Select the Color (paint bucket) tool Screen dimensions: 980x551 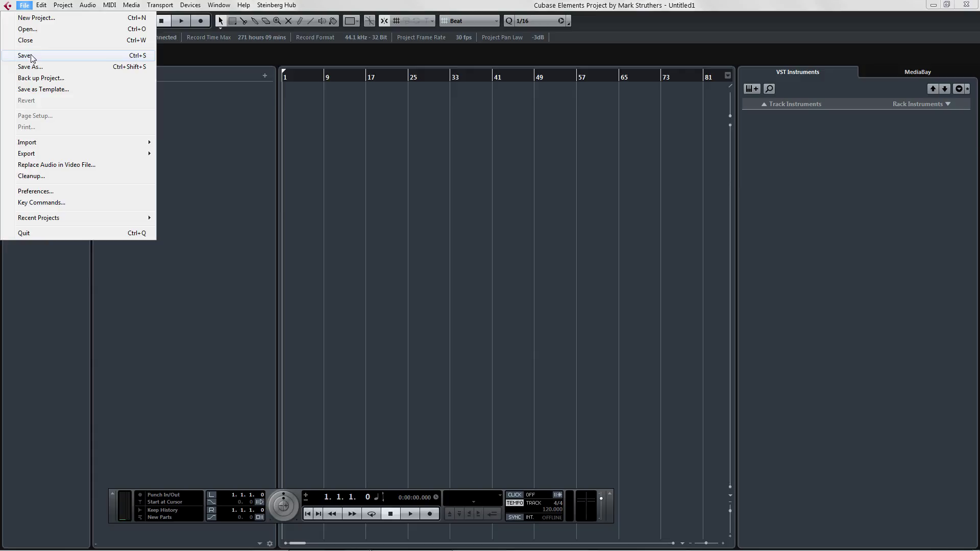333,21
